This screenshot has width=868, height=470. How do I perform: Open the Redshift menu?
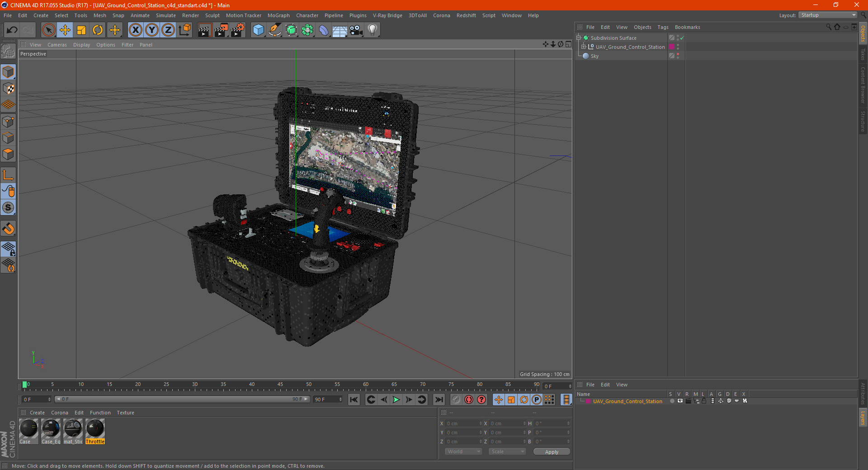pyautogui.click(x=466, y=15)
